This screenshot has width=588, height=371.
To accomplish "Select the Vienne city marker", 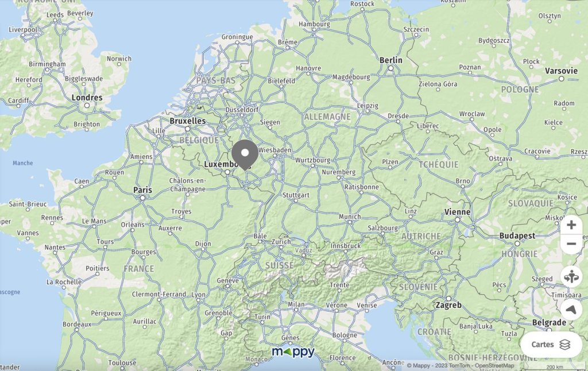I will [x=458, y=220].
